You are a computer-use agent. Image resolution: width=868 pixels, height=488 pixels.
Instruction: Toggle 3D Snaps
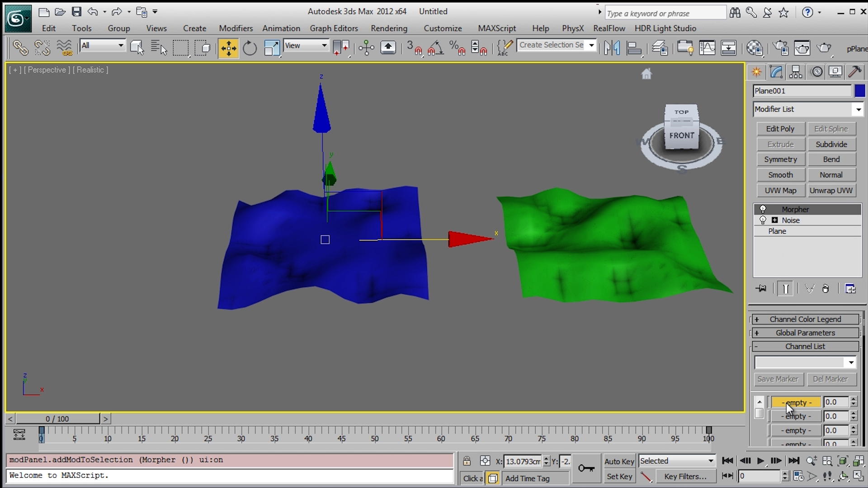414,48
